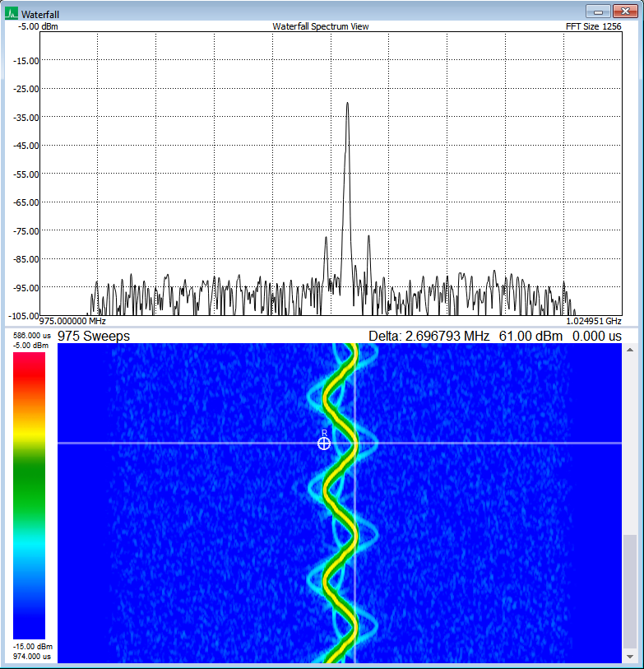Click the yellow band of color scale

point(29,435)
